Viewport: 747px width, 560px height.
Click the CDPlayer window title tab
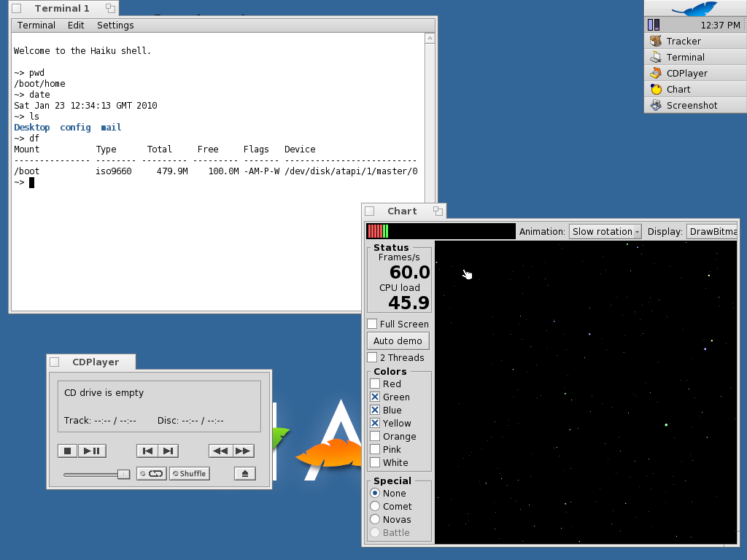pyautogui.click(x=96, y=362)
